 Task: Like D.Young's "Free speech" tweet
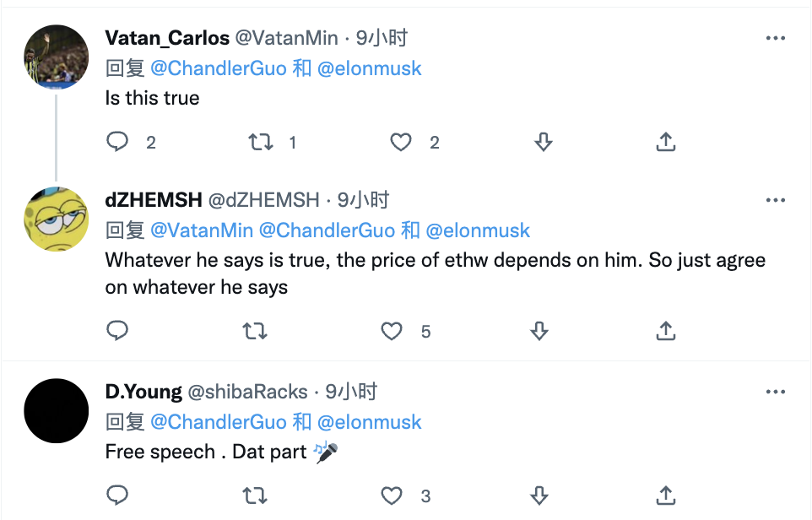392,495
